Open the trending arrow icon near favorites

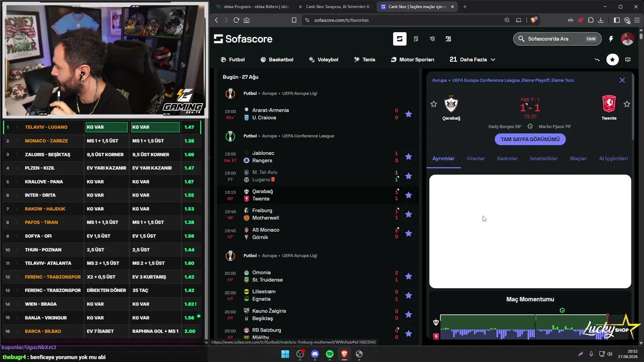(597, 59)
